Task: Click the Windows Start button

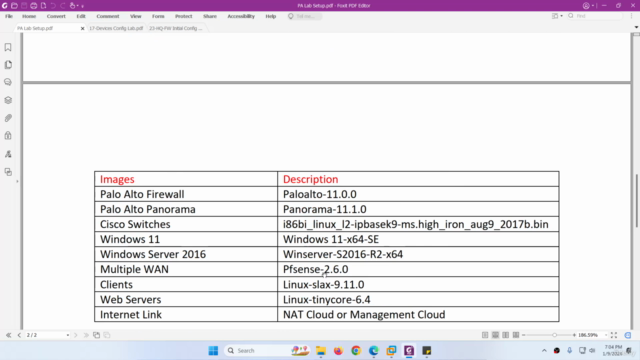Action: point(213,351)
